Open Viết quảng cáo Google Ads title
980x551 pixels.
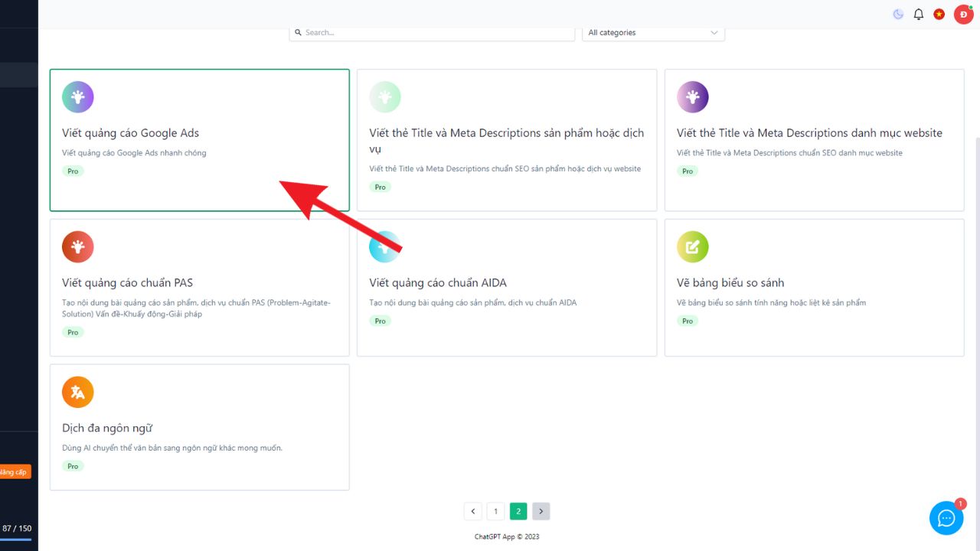(131, 133)
